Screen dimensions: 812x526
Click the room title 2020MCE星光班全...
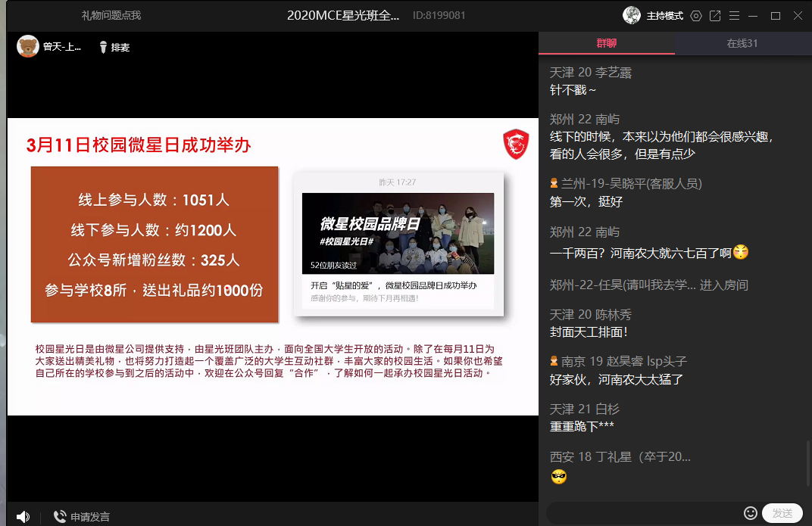pyautogui.click(x=343, y=16)
